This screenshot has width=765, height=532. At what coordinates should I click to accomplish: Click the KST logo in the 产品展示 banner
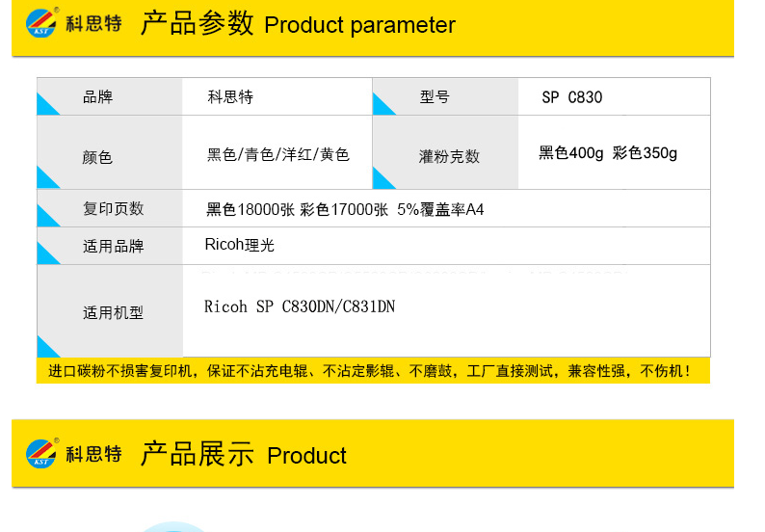(x=42, y=453)
